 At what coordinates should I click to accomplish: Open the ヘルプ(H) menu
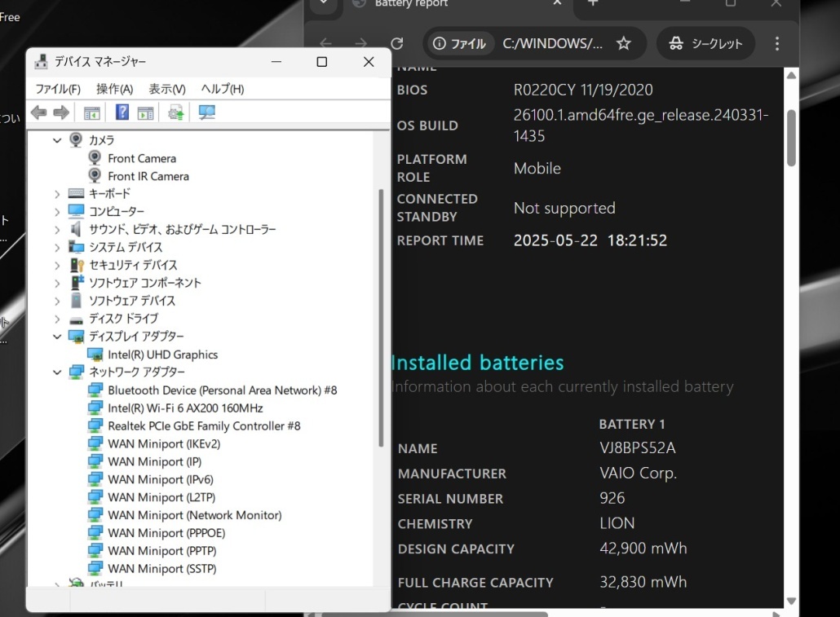[223, 89]
